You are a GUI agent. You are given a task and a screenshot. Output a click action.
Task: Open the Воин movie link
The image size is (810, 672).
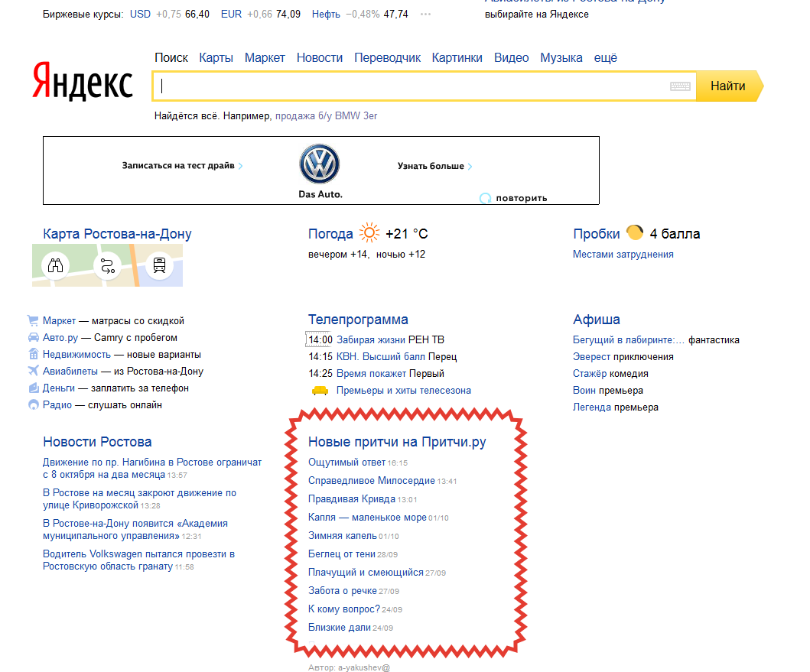pyautogui.click(x=584, y=391)
